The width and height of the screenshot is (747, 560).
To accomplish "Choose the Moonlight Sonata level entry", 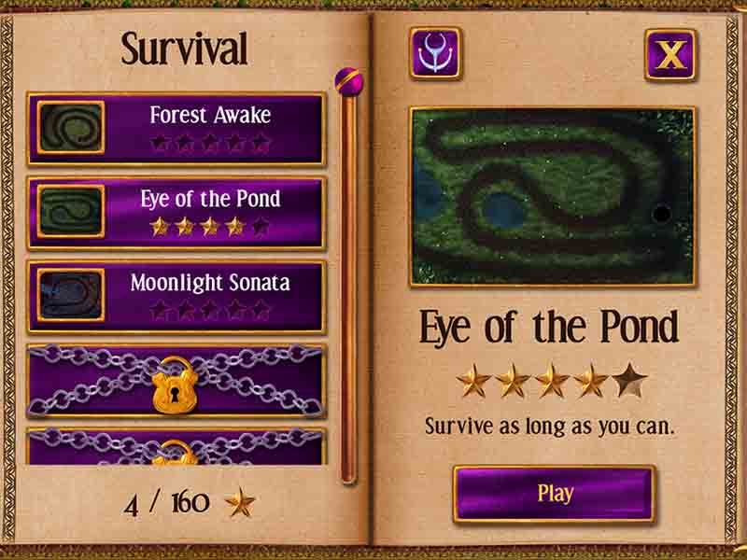I will 176,297.
